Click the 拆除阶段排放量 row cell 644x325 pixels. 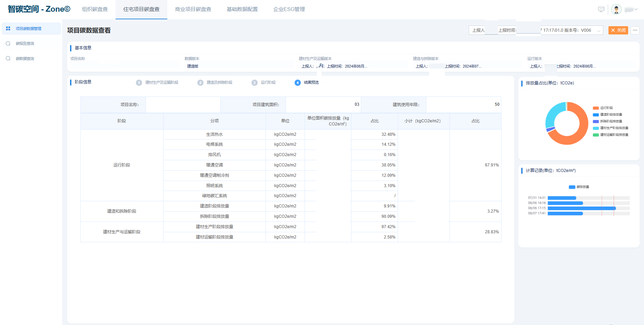point(215,216)
